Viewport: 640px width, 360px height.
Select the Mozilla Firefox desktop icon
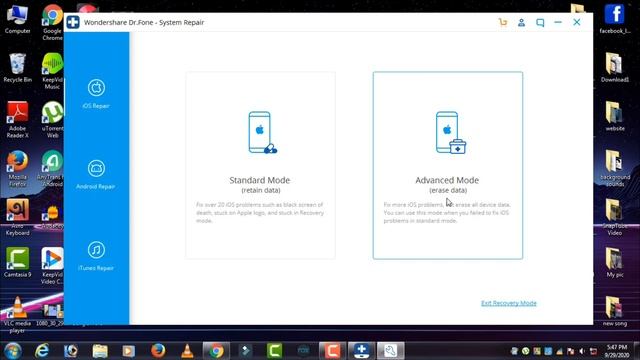(17, 169)
